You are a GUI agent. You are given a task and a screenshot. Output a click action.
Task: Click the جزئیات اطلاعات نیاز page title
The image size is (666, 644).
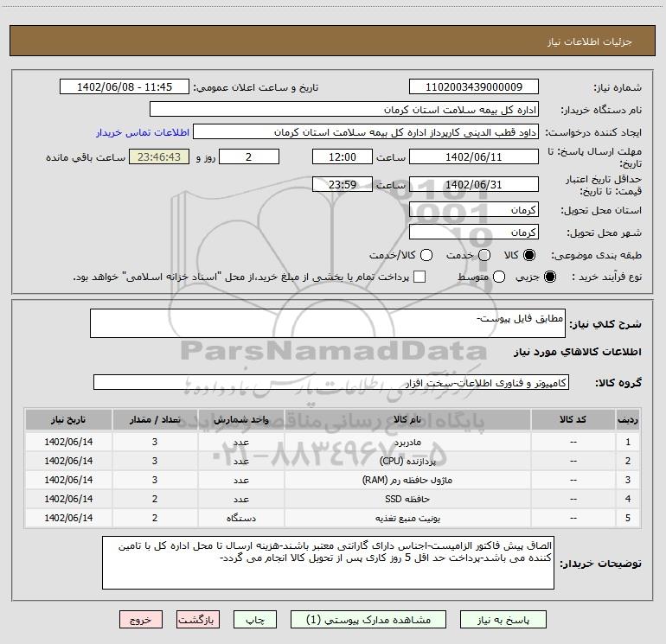click(x=589, y=41)
